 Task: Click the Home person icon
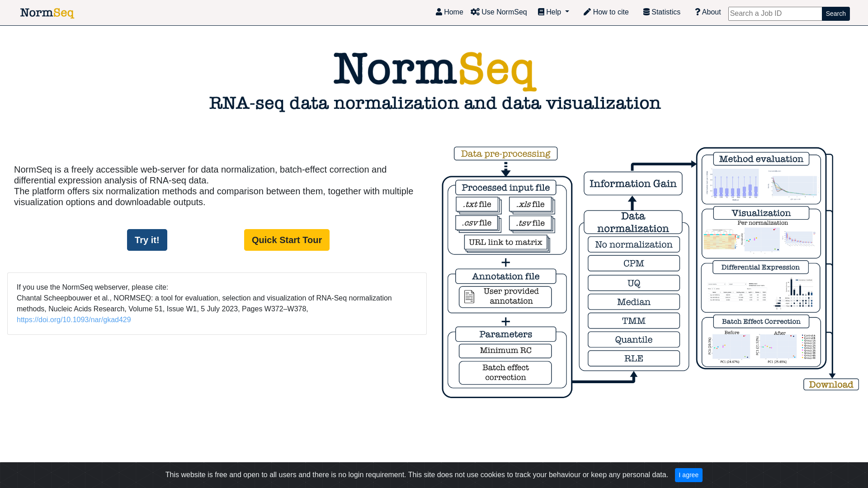pos(439,12)
